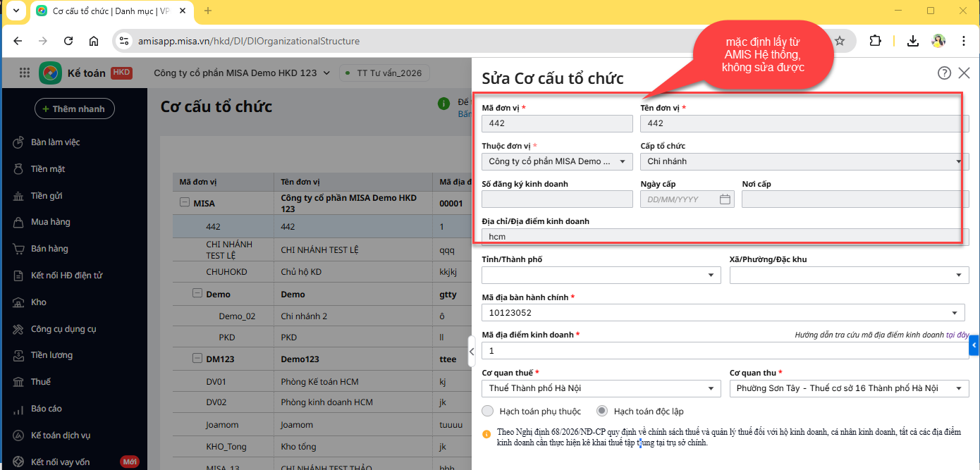
Task: Collapse the DM123 tree node
Action: tap(197, 359)
